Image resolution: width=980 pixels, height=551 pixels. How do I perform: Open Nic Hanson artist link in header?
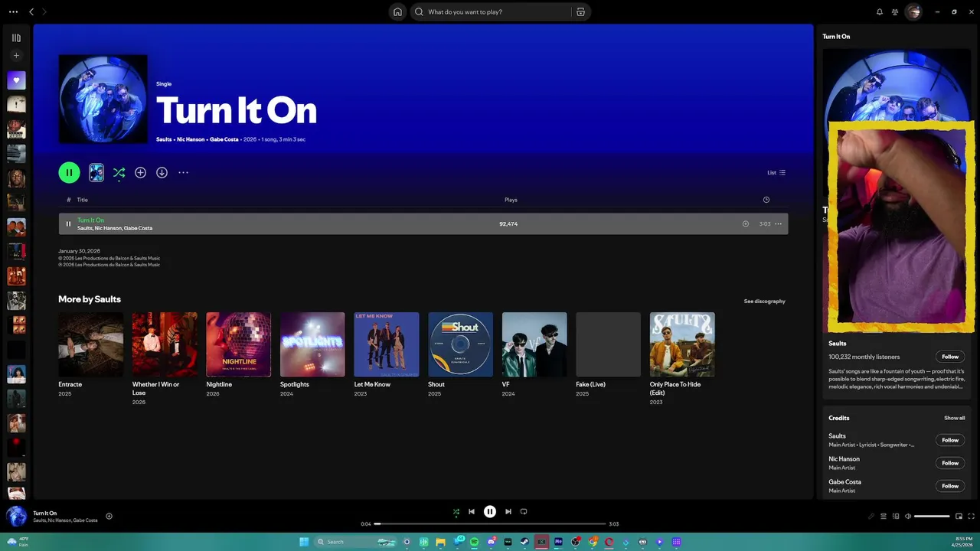[191, 139]
